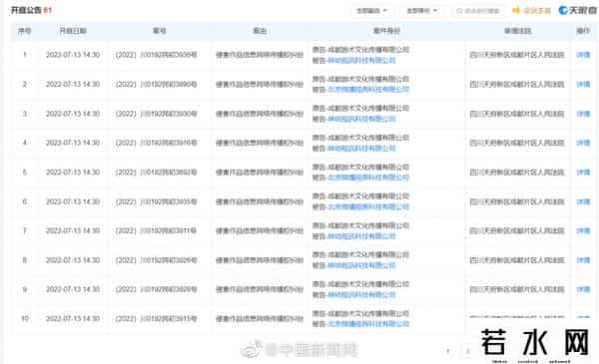Open the defendant company link in row 7
This screenshot has height=364, width=599.
click(x=361, y=236)
